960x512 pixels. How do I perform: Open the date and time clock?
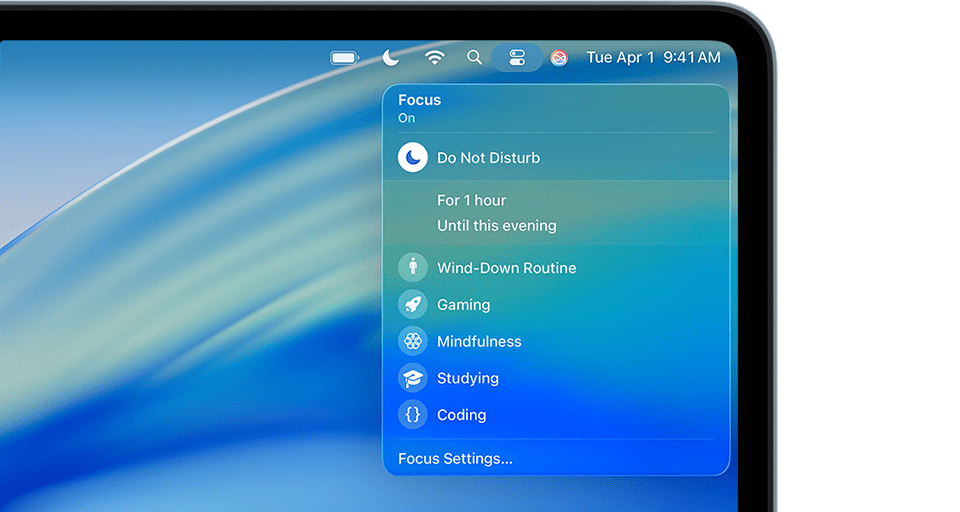coord(653,58)
